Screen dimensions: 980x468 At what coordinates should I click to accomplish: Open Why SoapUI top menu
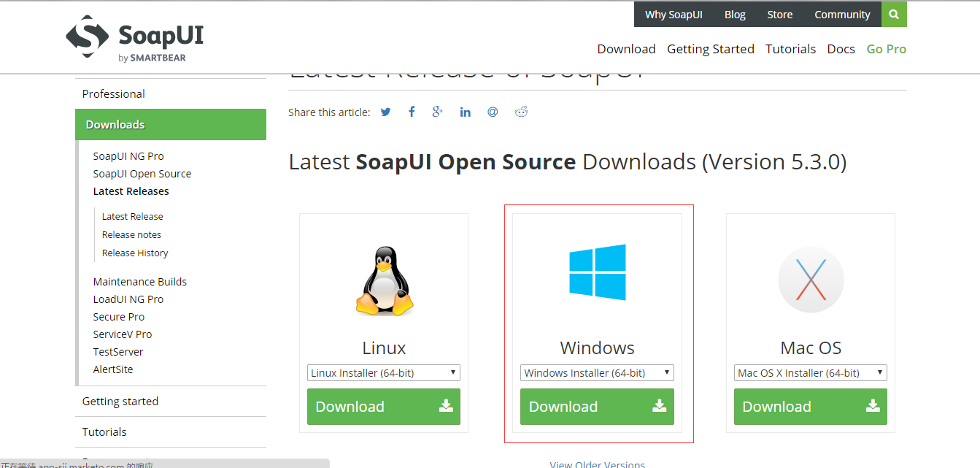pos(674,15)
